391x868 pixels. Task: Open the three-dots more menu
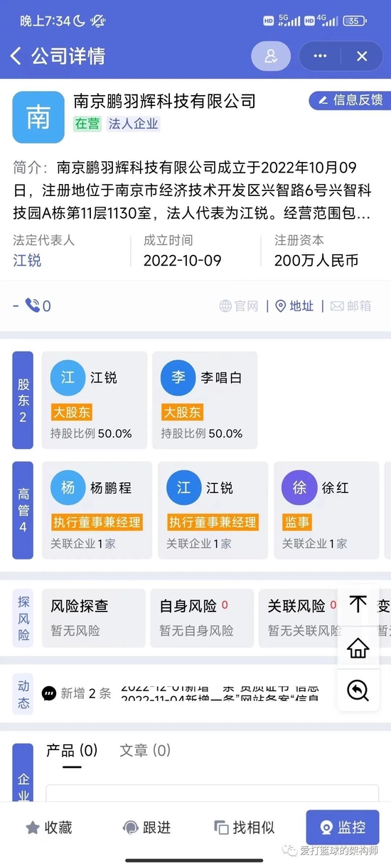(320, 57)
